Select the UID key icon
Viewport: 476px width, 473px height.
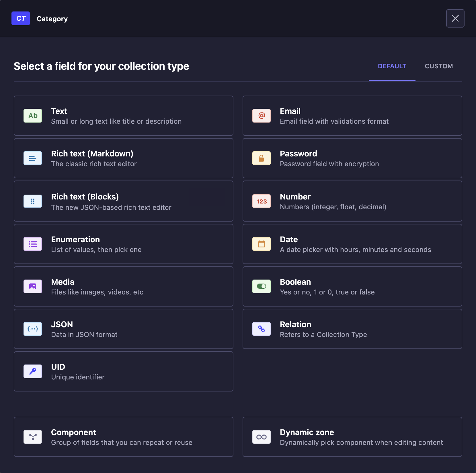click(x=33, y=371)
